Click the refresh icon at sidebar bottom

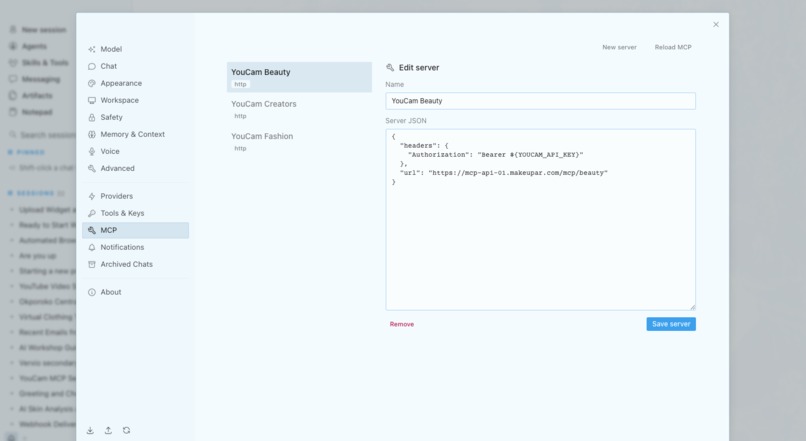pos(126,430)
